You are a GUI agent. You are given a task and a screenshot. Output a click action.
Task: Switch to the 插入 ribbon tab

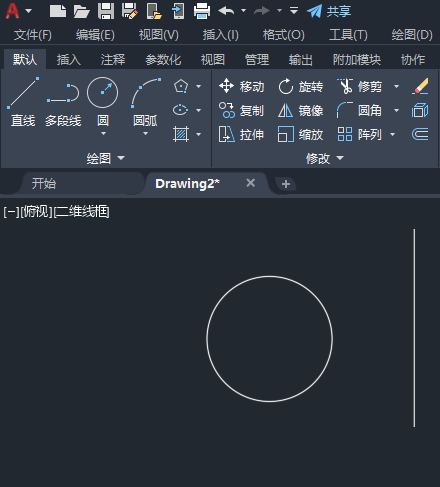tap(69, 60)
